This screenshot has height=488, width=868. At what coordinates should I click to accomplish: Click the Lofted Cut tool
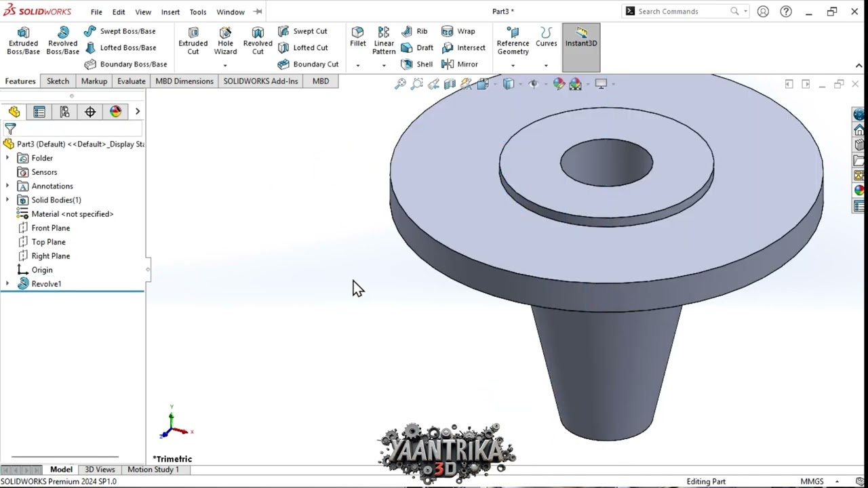tap(302, 47)
